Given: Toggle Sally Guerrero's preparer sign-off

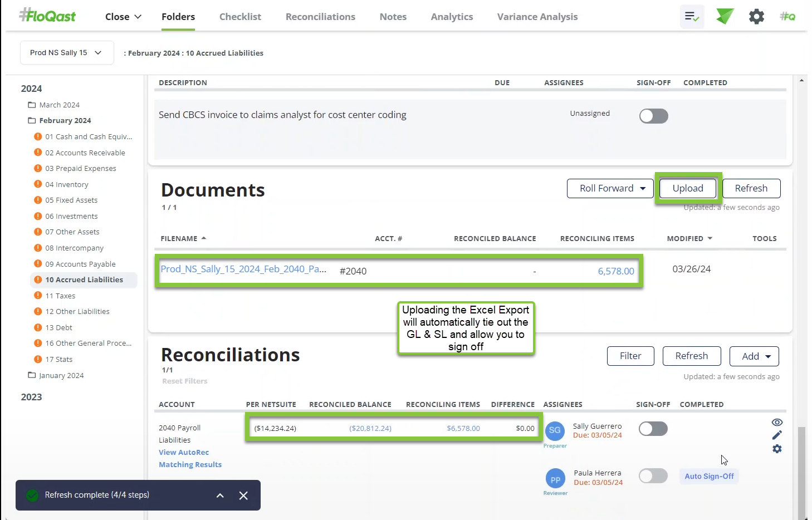Looking at the screenshot, I should (x=653, y=429).
